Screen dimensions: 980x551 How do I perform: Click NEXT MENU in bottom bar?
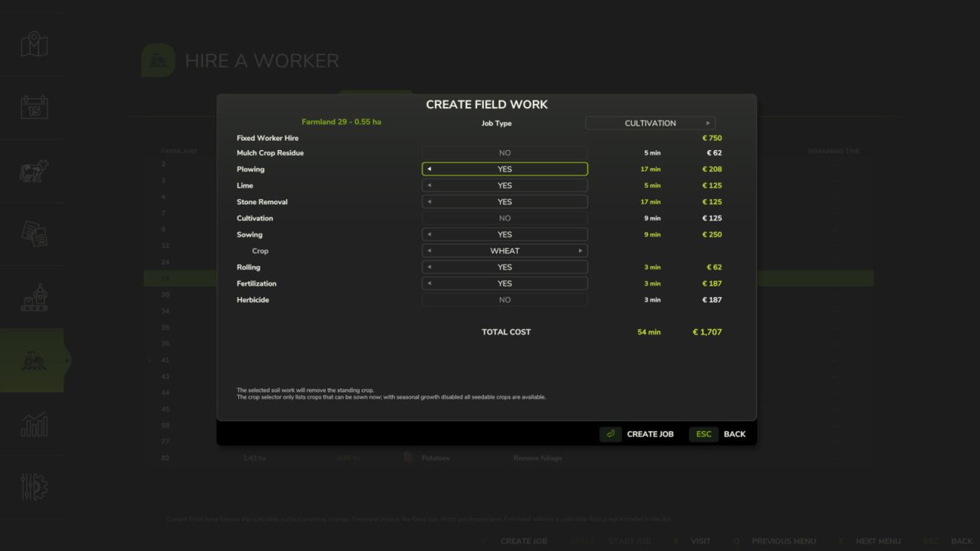tap(878, 541)
